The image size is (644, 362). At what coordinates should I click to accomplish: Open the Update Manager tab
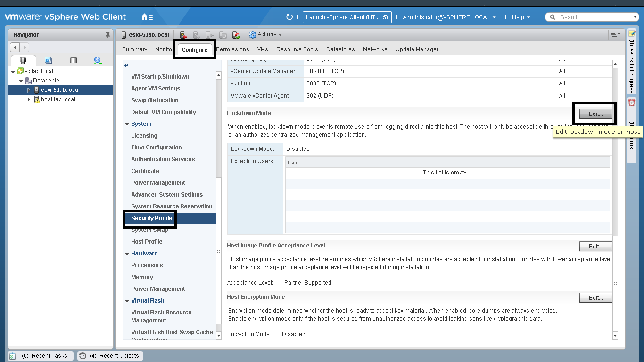pos(417,49)
